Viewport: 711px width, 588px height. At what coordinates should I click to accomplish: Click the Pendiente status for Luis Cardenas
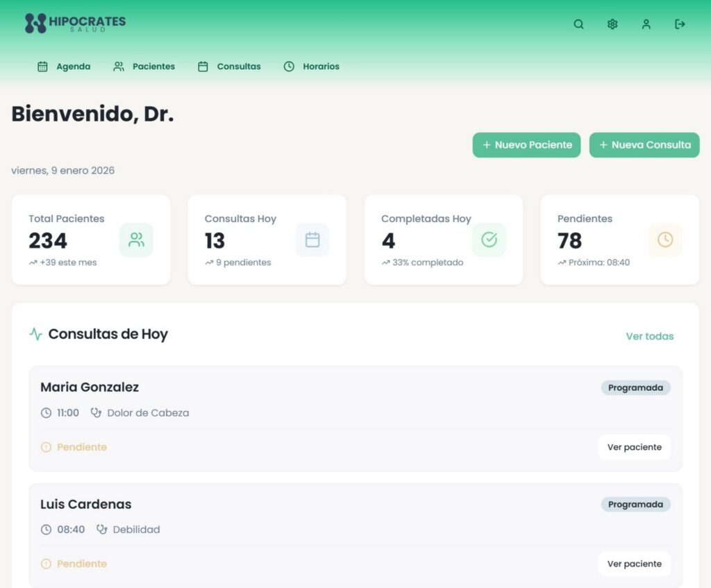pyautogui.click(x=81, y=564)
